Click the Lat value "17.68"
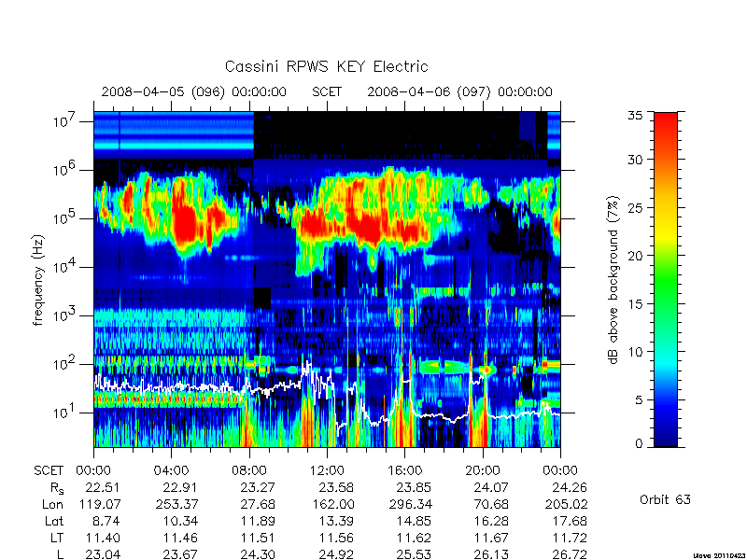 [x=570, y=522]
